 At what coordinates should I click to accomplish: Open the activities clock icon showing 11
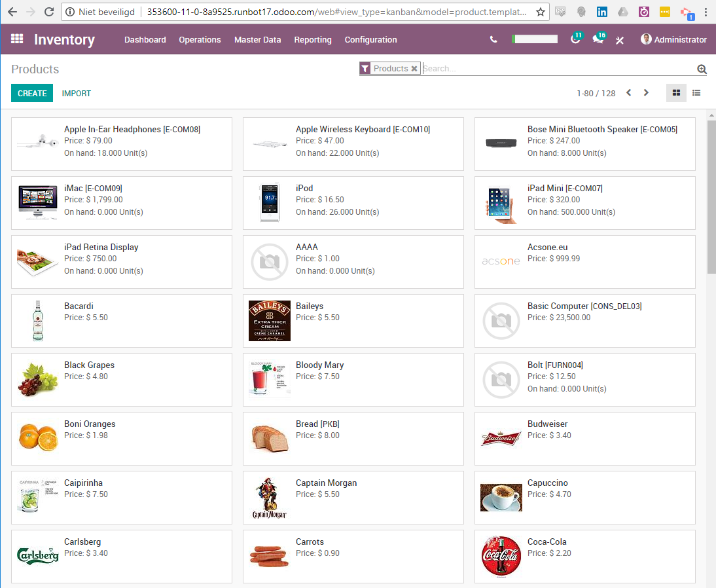point(575,39)
